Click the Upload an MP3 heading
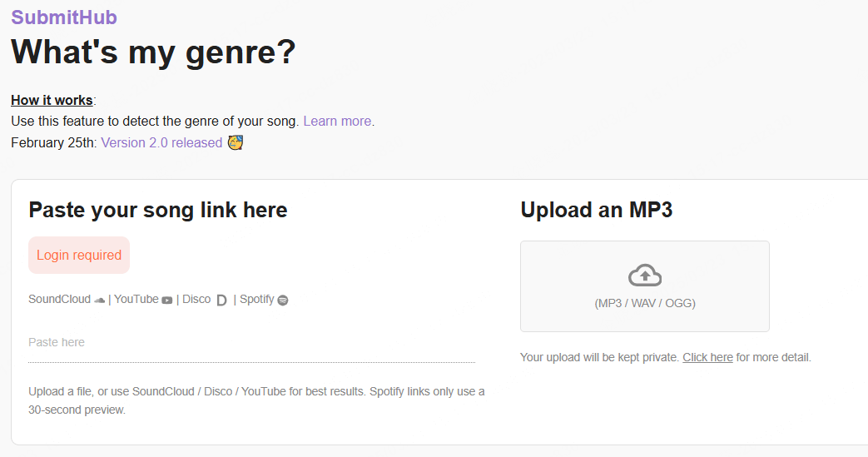This screenshot has height=457, width=868. [x=596, y=210]
